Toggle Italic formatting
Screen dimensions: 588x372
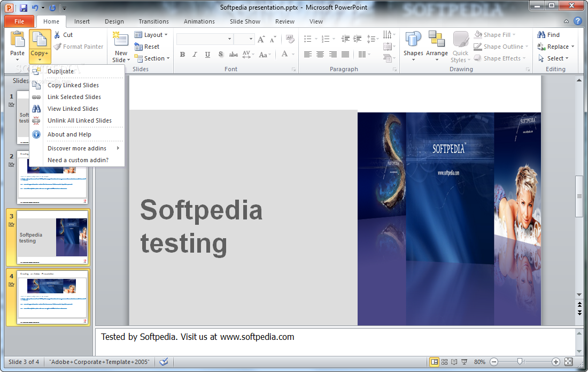click(x=195, y=55)
